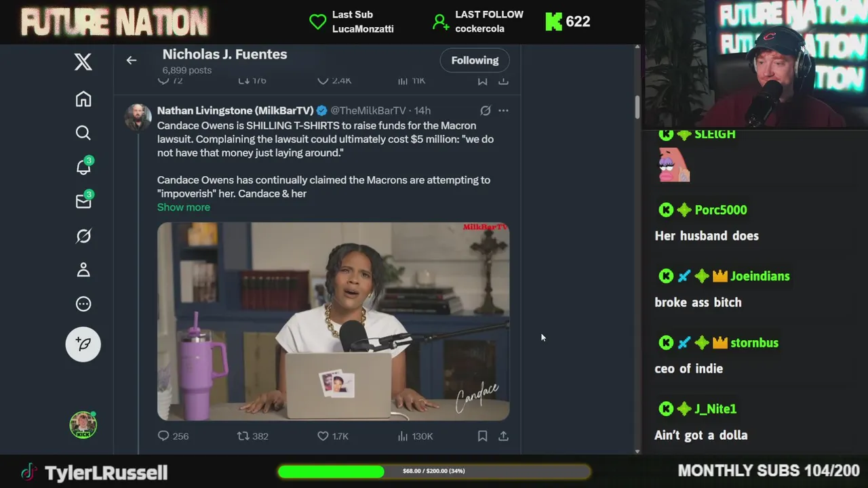Click the Last Follow person icon

[x=441, y=22]
